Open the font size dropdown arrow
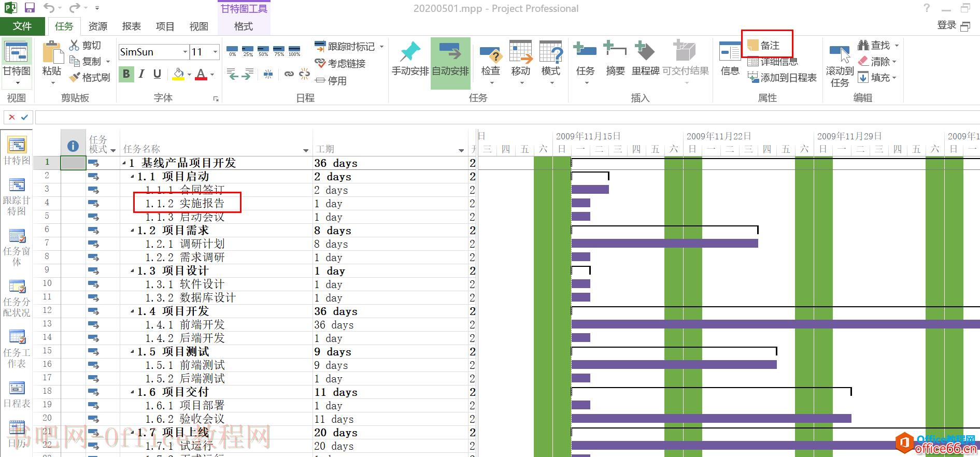The height and width of the screenshot is (457, 980). (216, 52)
